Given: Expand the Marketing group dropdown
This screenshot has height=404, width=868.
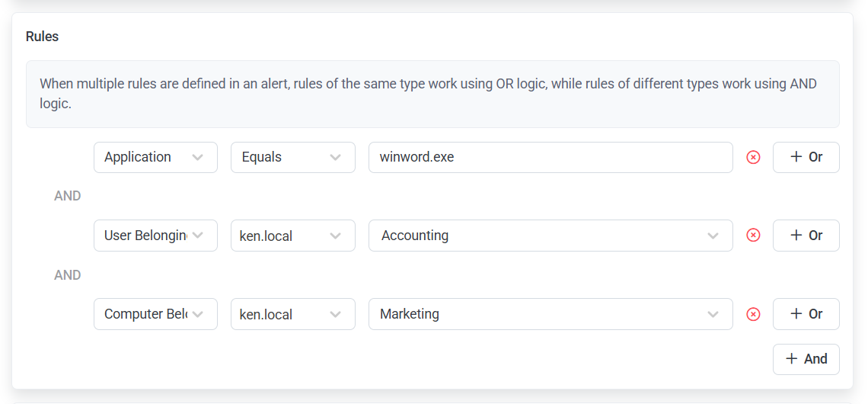Looking at the screenshot, I should [x=550, y=314].
